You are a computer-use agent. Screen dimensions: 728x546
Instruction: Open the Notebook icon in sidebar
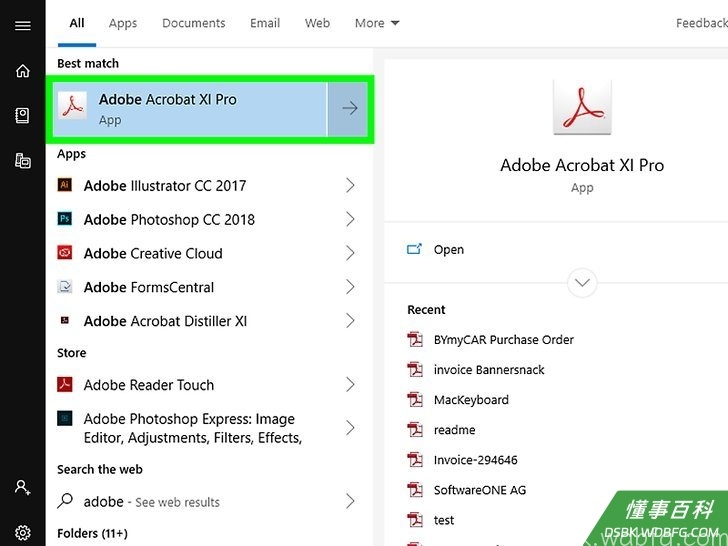(x=22, y=115)
